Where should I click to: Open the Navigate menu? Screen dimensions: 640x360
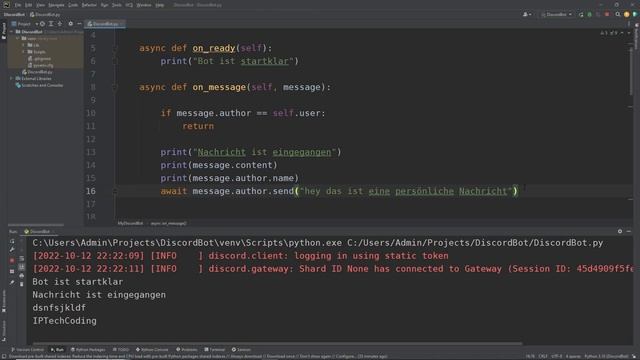pyautogui.click(x=56, y=5)
